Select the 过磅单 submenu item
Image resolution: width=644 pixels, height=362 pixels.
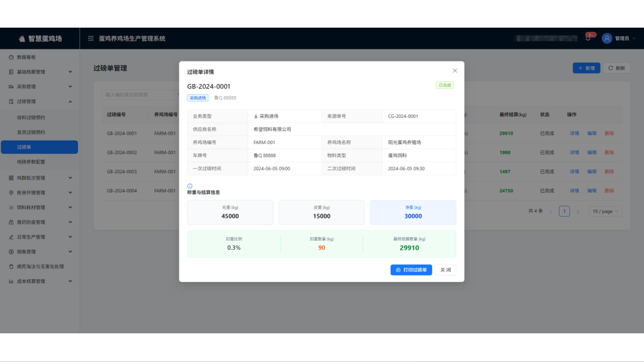point(39,147)
